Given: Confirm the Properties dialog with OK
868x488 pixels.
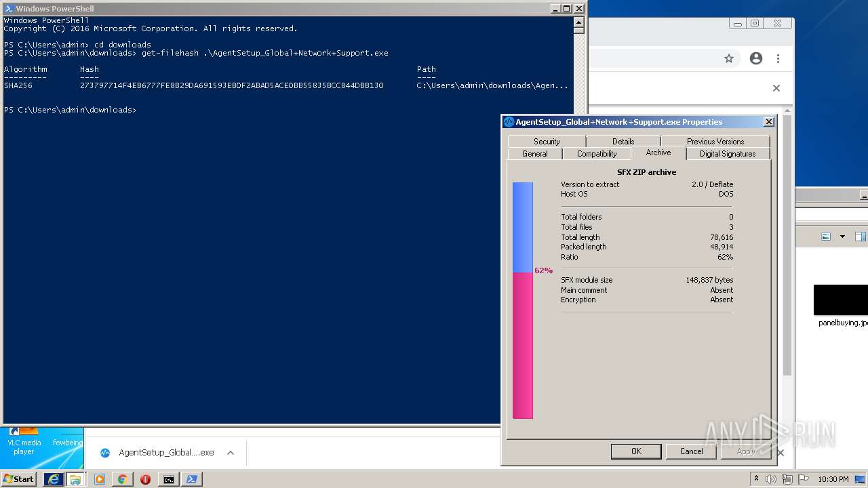Looking at the screenshot, I should pos(636,451).
